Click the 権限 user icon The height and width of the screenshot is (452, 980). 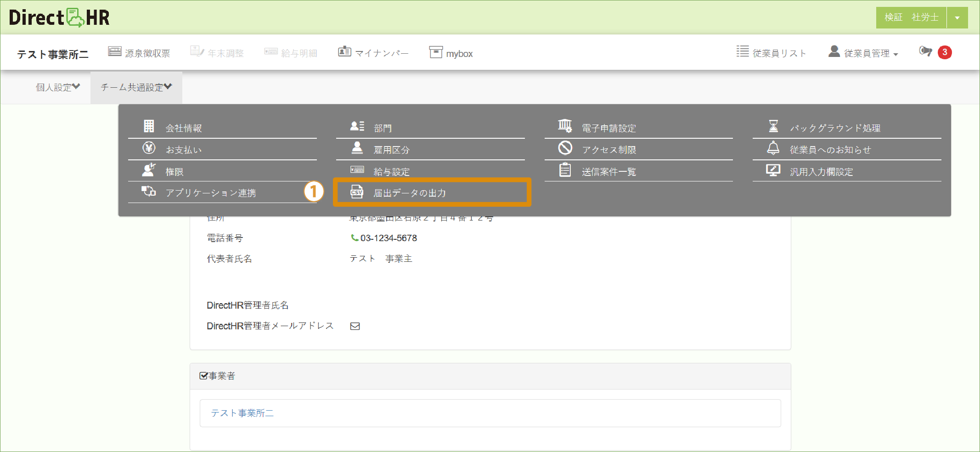149,170
